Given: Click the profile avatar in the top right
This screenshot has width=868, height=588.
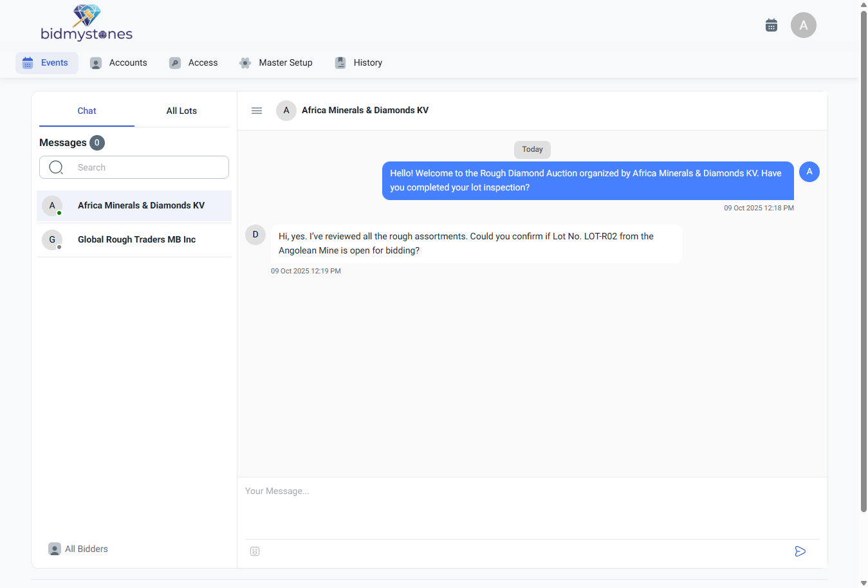Looking at the screenshot, I should pos(803,24).
